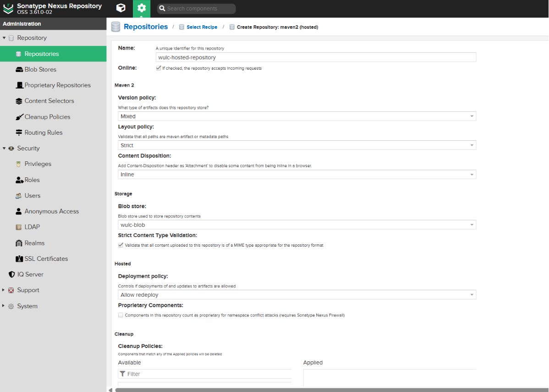The image size is (549, 392).
Task: Click the LDAP book icon
Action: click(x=18, y=227)
